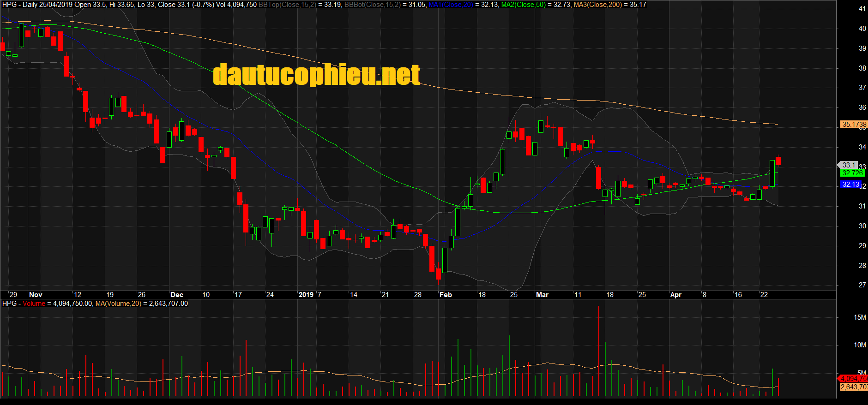
Task: Click the 2019 year marker on date axis
Action: pyautogui.click(x=306, y=295)
